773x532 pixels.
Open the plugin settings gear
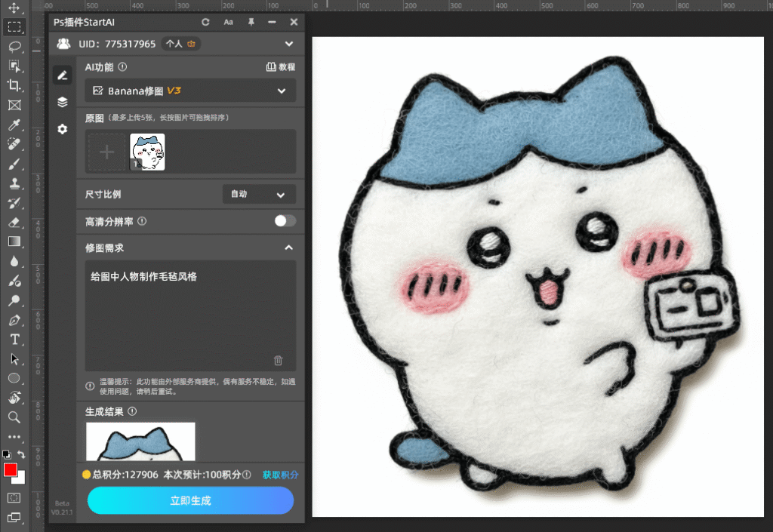pyautogui.click(x=62, y=129)
